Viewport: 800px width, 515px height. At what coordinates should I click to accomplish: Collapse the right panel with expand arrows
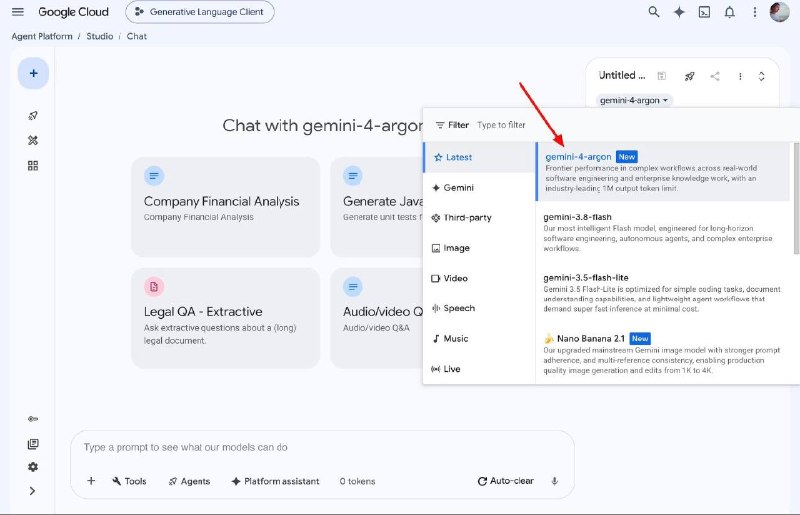pyautogui.click(x=761, y=76)
